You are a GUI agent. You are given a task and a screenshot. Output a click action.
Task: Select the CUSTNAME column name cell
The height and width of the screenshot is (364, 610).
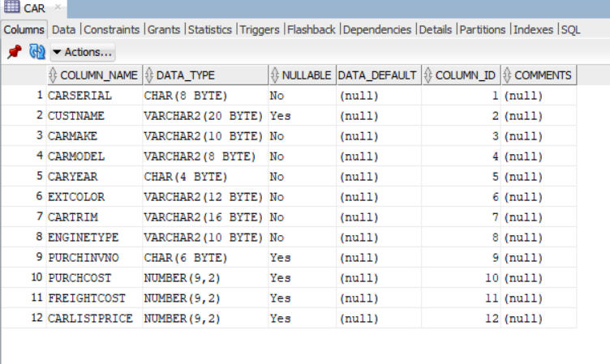coord(95,116)
